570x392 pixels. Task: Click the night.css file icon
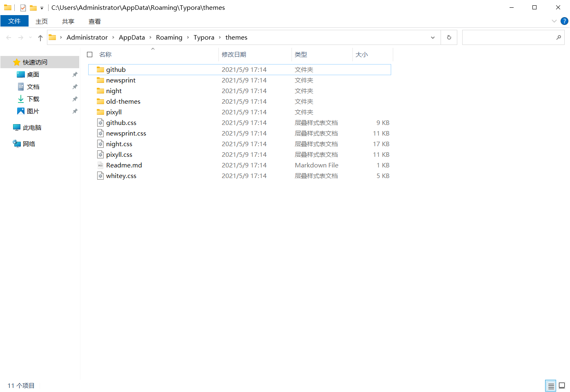tap(100, 144)
